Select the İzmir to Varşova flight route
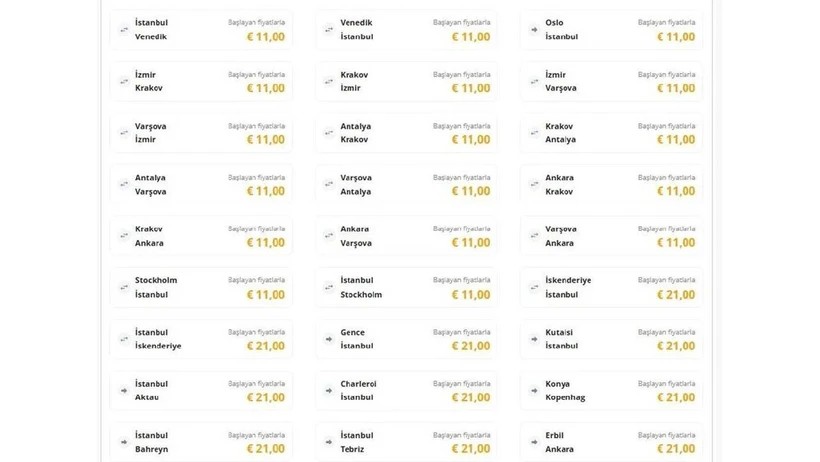The image size is (820, 462). pyautogui.click(x=611, y=81)
